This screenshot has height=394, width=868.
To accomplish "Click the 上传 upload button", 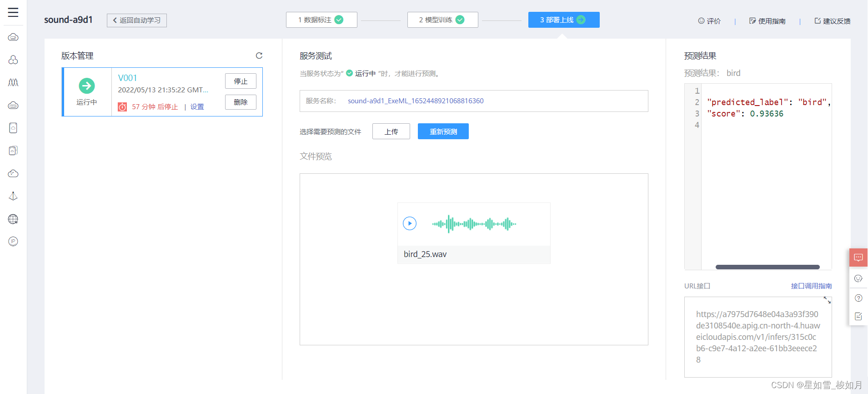I will (391, 131).
